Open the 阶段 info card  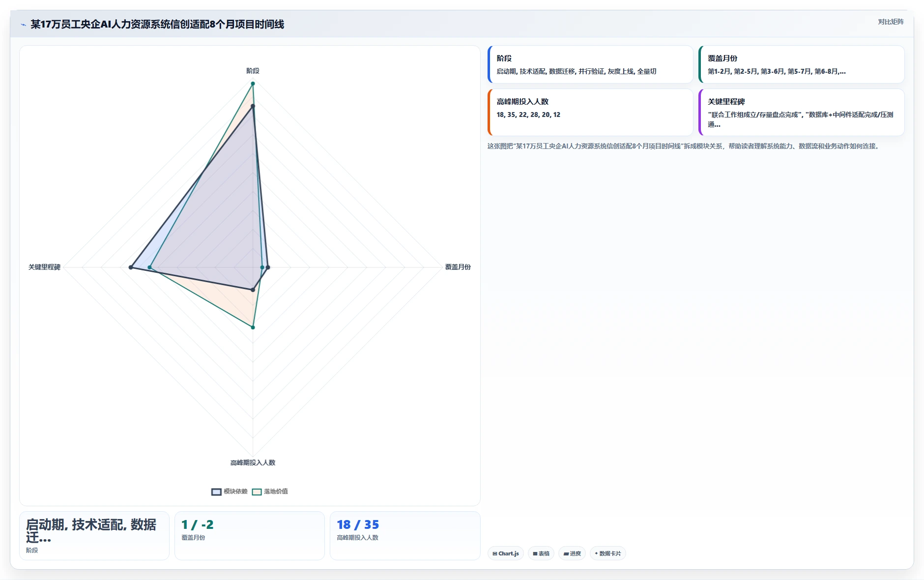click(x=590, y=64)
